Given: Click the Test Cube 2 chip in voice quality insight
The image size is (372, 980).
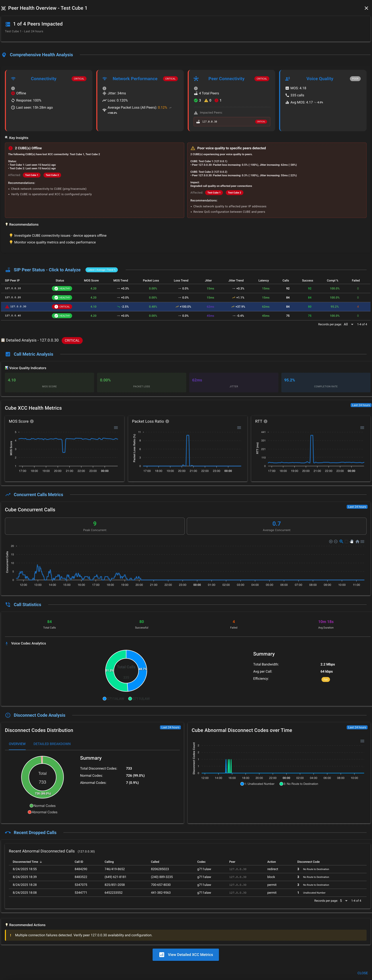Looking at the screenshot, I should click(235, 192).
